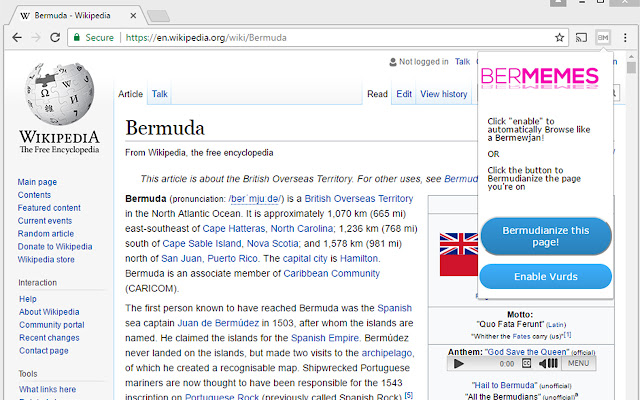Click the Wikipedia globe logo
The image size is (640, 400).
click(60, 94)
